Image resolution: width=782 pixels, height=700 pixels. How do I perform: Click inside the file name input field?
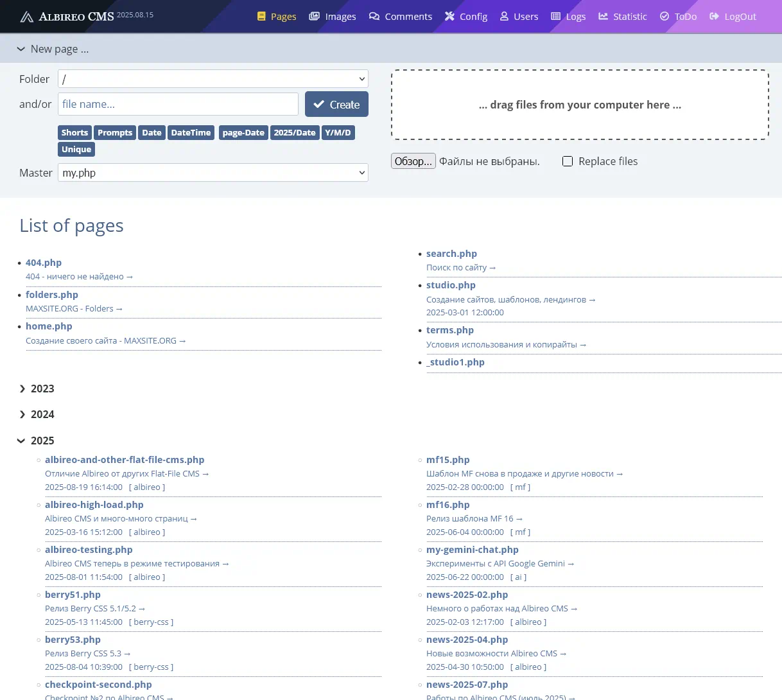[x=178, y=103]
